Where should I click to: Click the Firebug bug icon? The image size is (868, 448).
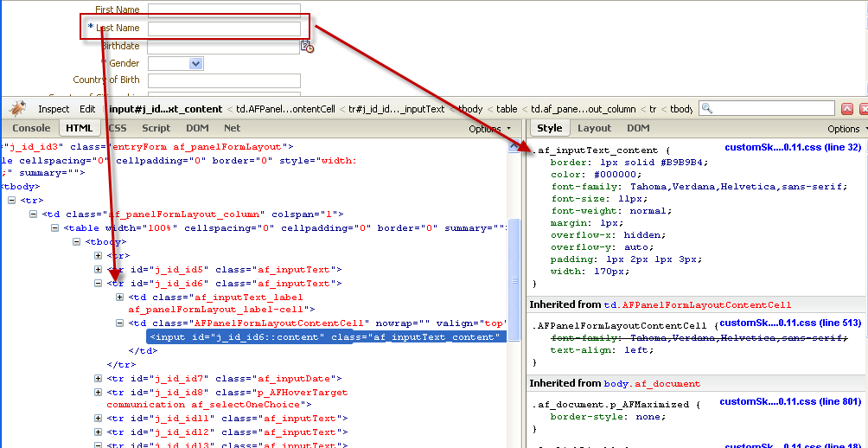pyautogui.click(x=17, y=109)
